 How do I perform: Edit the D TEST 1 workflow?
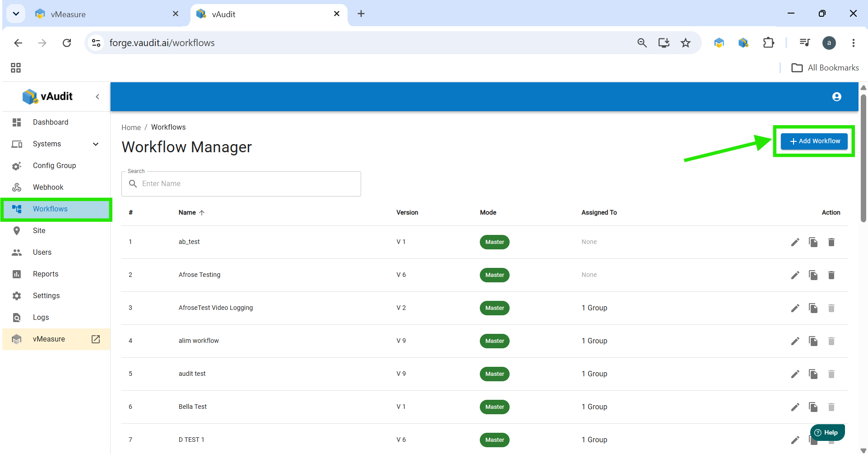coord(795,440)
